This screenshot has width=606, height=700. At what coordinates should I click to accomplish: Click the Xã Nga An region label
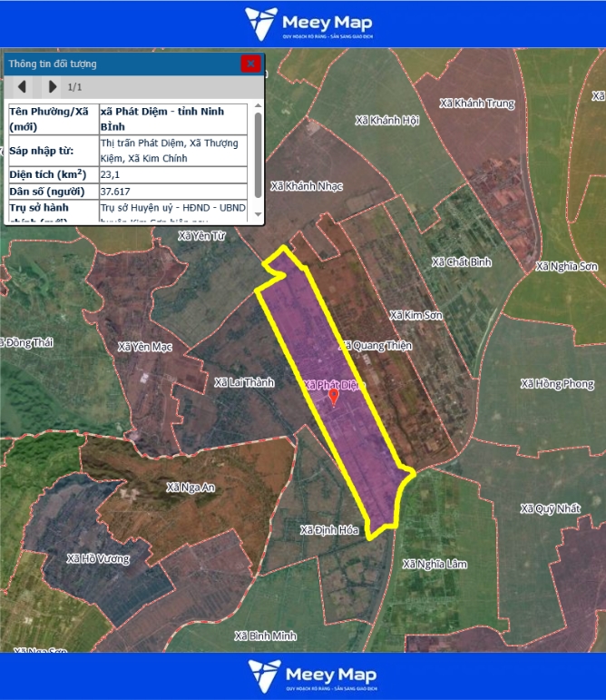191,488
